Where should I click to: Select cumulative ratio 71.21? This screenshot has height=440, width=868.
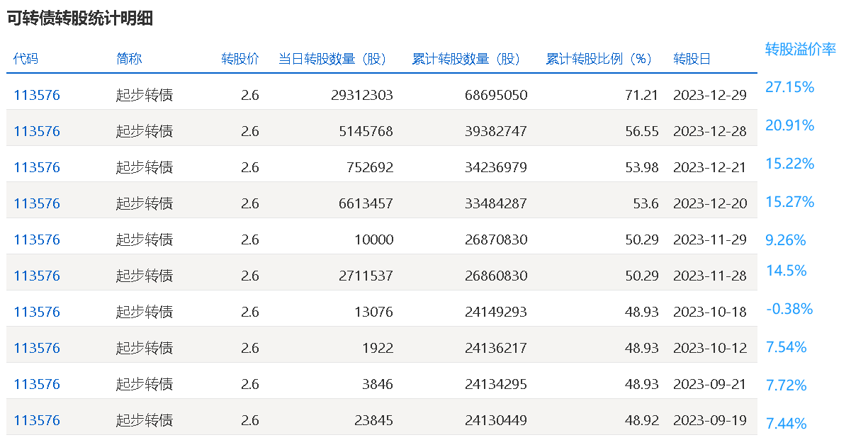click(x=642, y=95)
